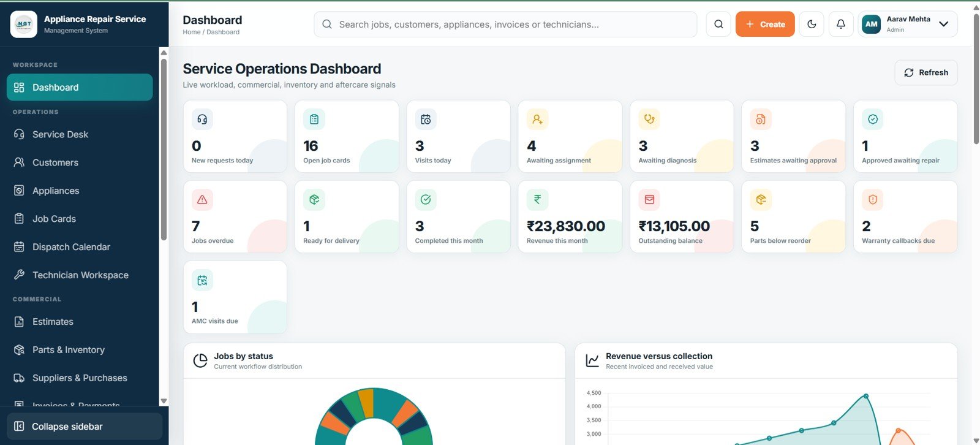Click check icon on Approved awaiting repair card
Screen dimensions: 980x445
coord(873,120)
